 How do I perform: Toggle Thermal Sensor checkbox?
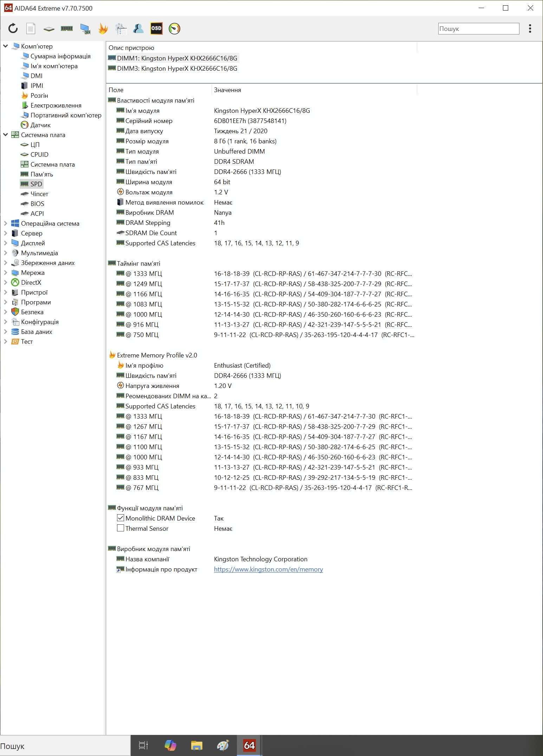121,528
